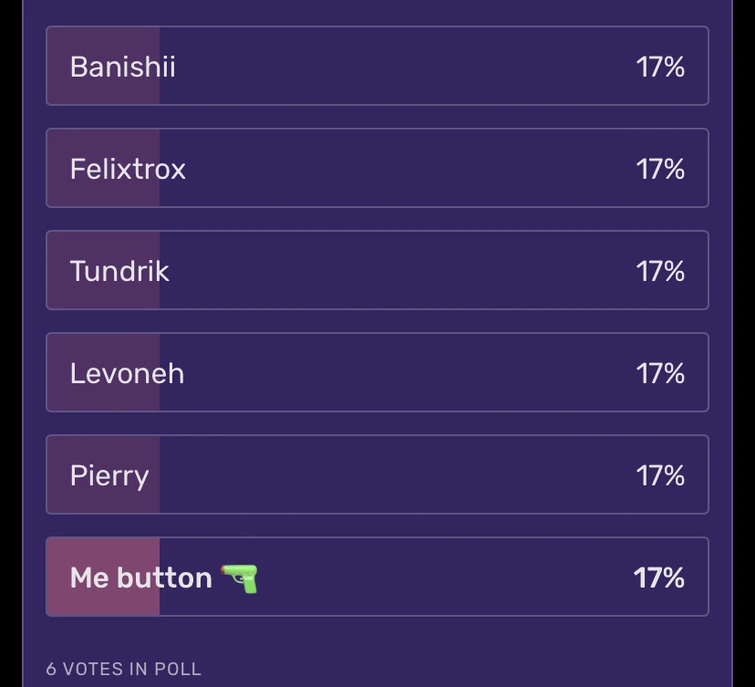This screenshot has width=755, height=687.
Task: Click the "Me button" option text
Action: pyautogui.click(x=141, y=578)
